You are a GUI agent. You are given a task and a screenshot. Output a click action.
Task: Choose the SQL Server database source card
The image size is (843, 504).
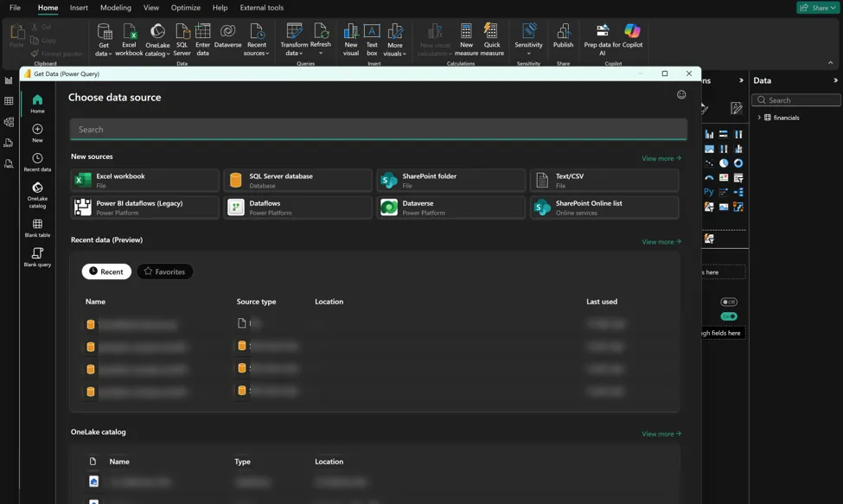297,180
